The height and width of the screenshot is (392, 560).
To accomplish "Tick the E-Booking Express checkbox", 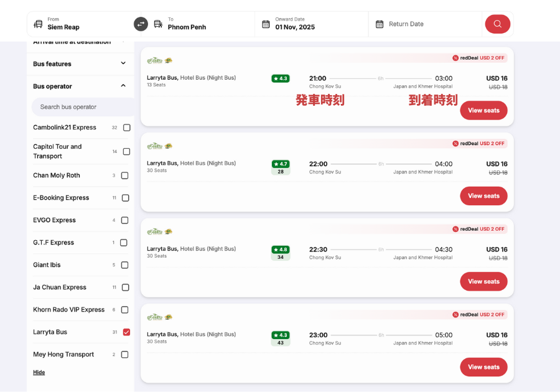I will click(x=125, y=198).
